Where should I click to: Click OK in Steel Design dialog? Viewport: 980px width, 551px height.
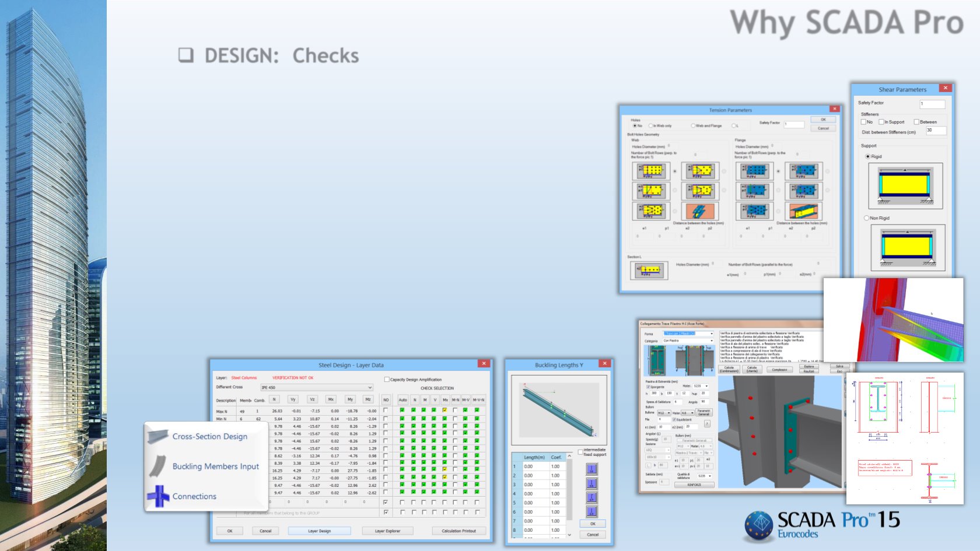pos(230,531)
